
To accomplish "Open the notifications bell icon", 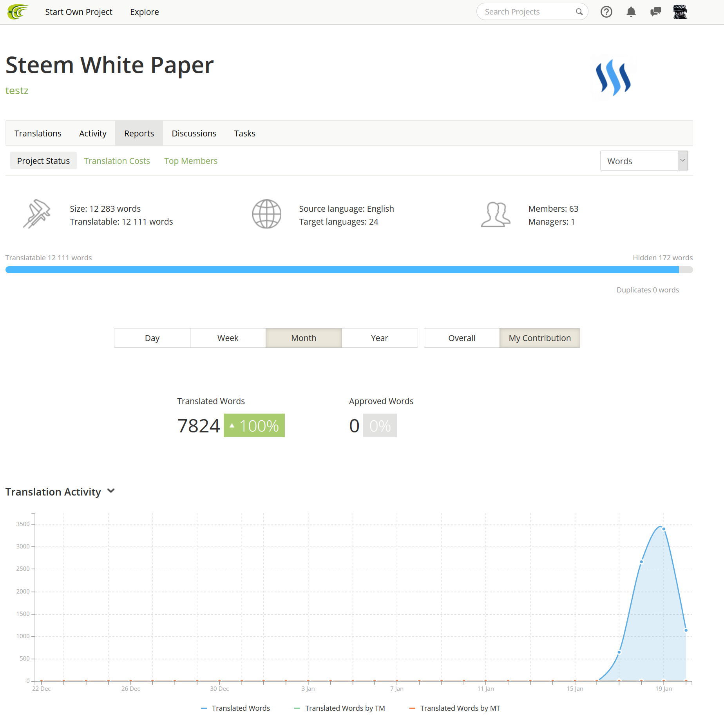I will [x=631, y=12].
